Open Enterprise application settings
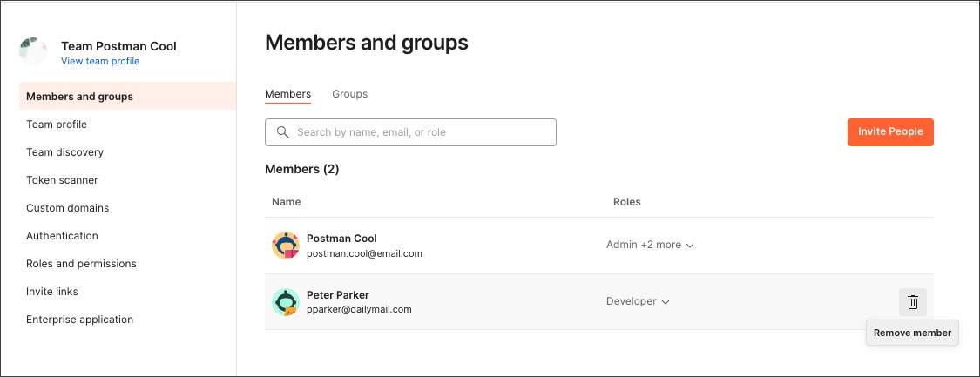 point(80,320)
